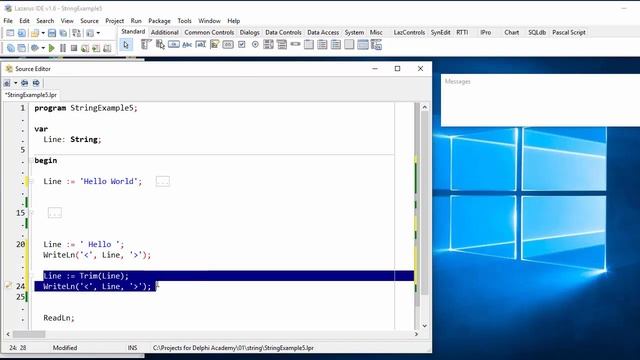Switch to the Data Access palette tab
The height and width of the screenshot is (360, 640).
coord(323,32)
